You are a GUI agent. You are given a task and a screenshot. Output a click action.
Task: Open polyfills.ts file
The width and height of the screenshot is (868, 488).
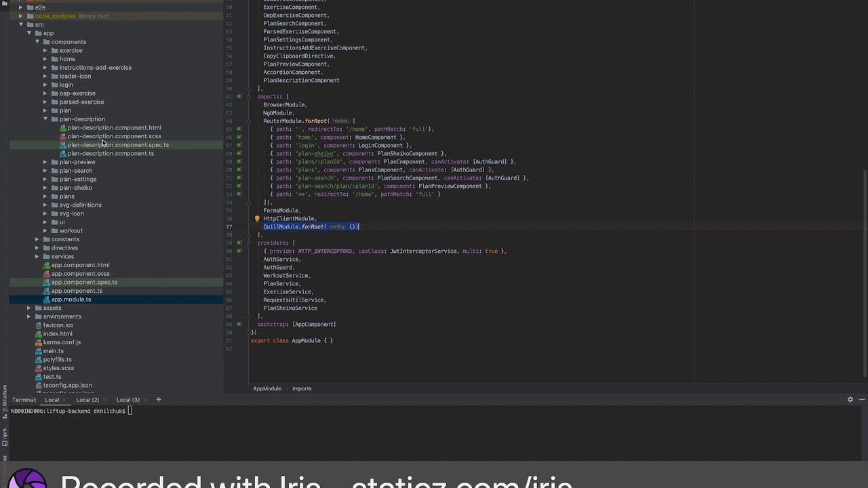[x=57, y=360]
